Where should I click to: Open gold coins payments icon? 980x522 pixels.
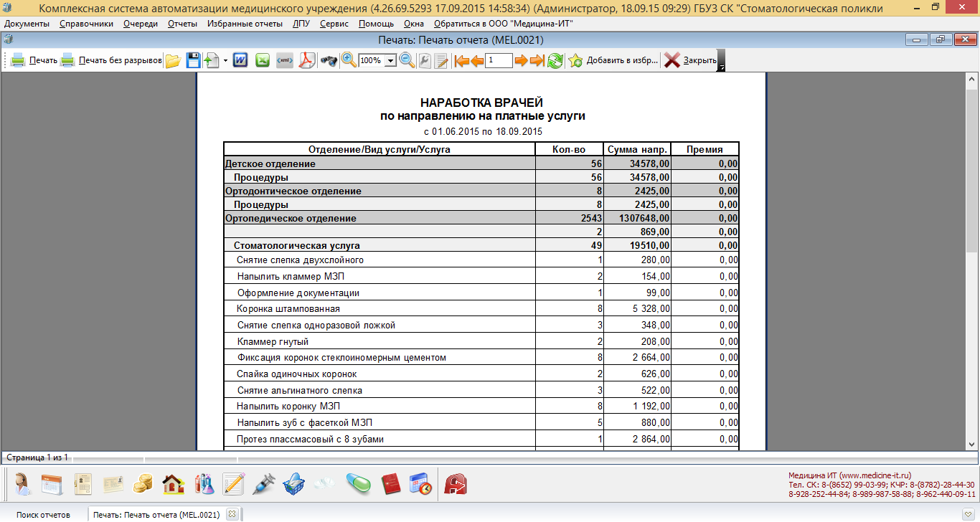click(143, 484)
